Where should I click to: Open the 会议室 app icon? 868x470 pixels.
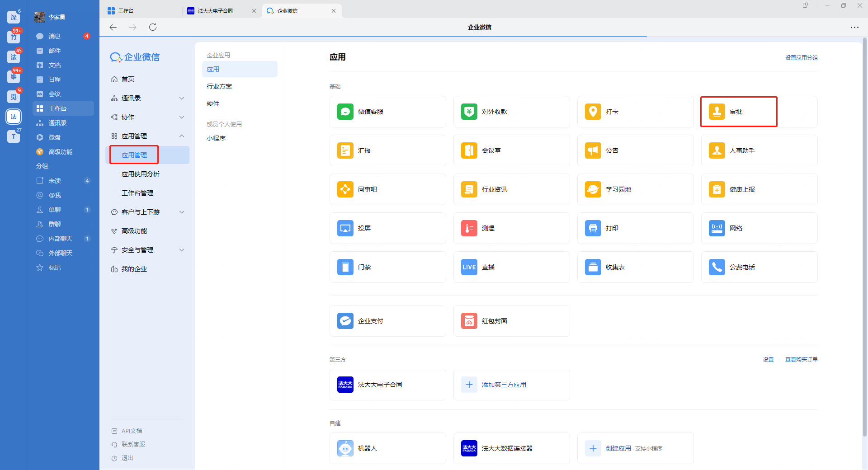tap(469, 150)
